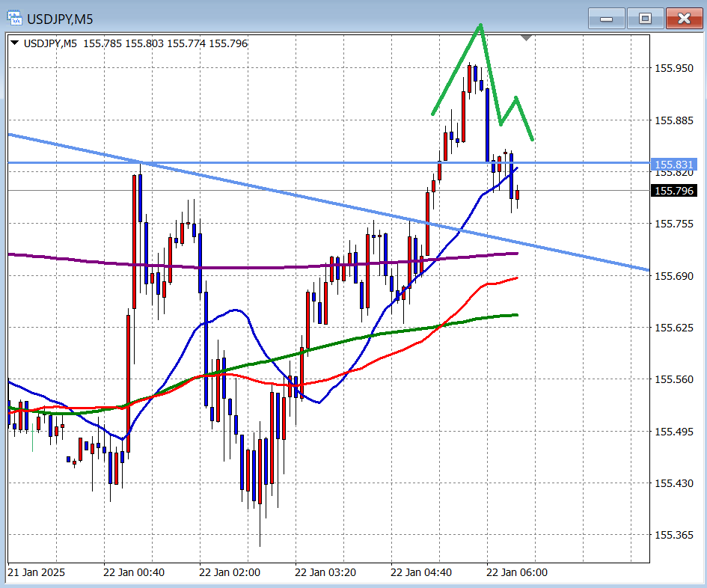Maximize the USDJPY,M5 chart window
Image resolution: width=707 pixels, height=588 pixels.
(645, 18)
